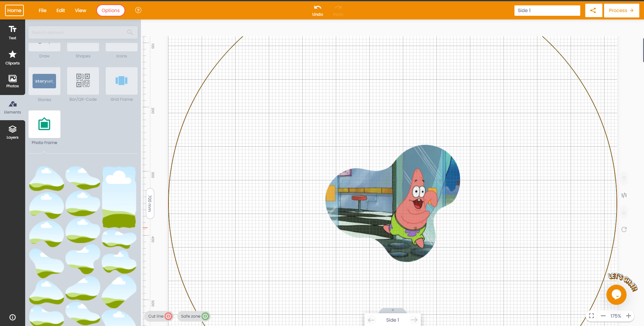
Task: Move page up with the arrow on the right
Action: (624, 179)
